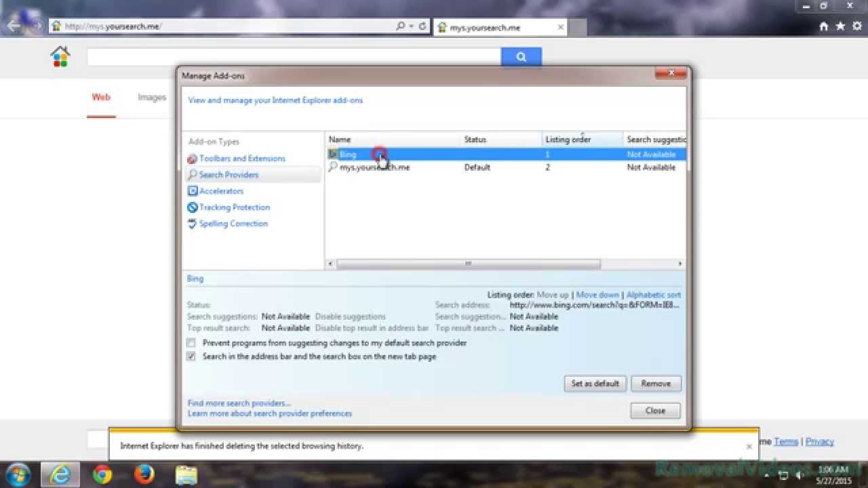Toggle Search in the address bar checkbox
Screen dimensions: 868x488
[x=191, y=357]
